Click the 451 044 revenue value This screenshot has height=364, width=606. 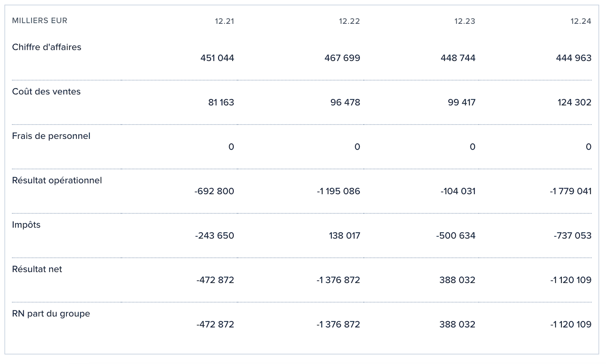[x=217, y=58]
